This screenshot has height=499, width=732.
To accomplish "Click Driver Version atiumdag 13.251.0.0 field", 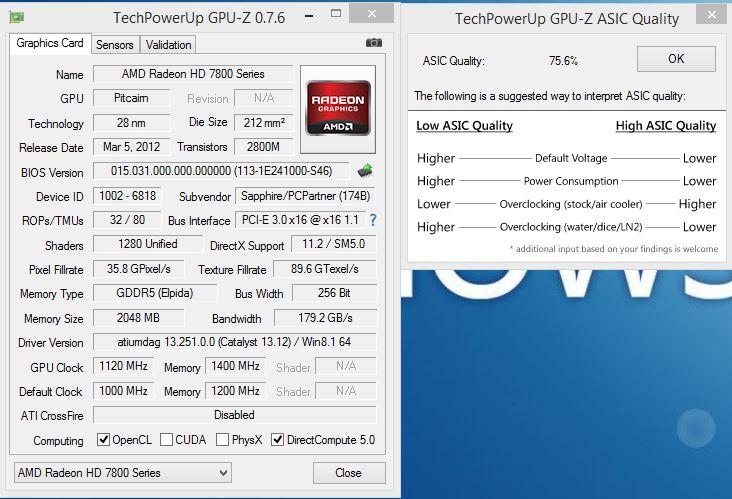I will (235, 342).
